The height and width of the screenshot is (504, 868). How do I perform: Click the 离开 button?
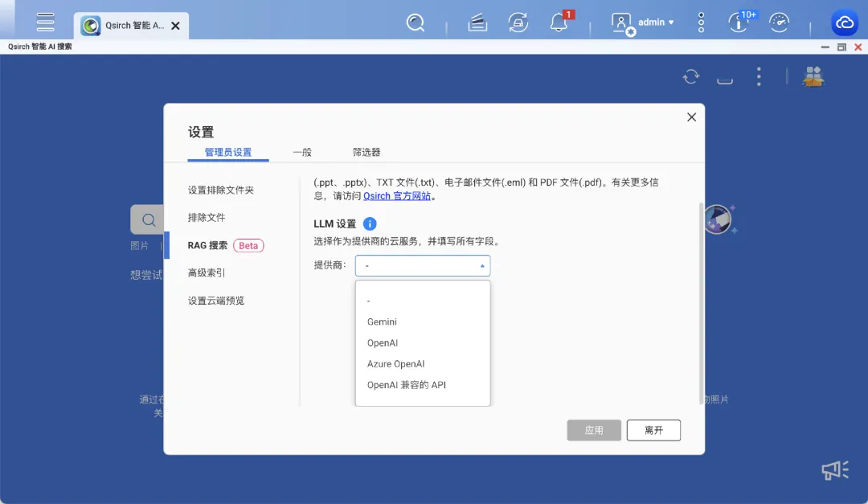coord(653,430)
